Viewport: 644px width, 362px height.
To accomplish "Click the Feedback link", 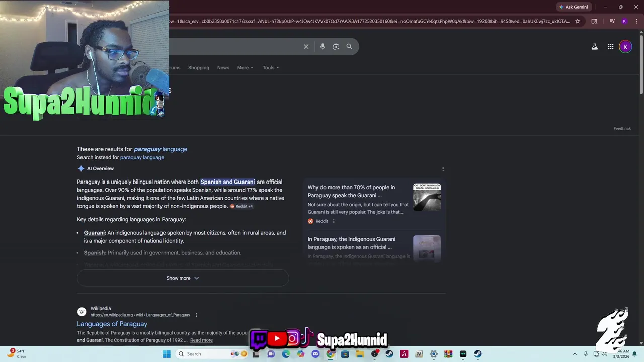I will tap(622, 129).
